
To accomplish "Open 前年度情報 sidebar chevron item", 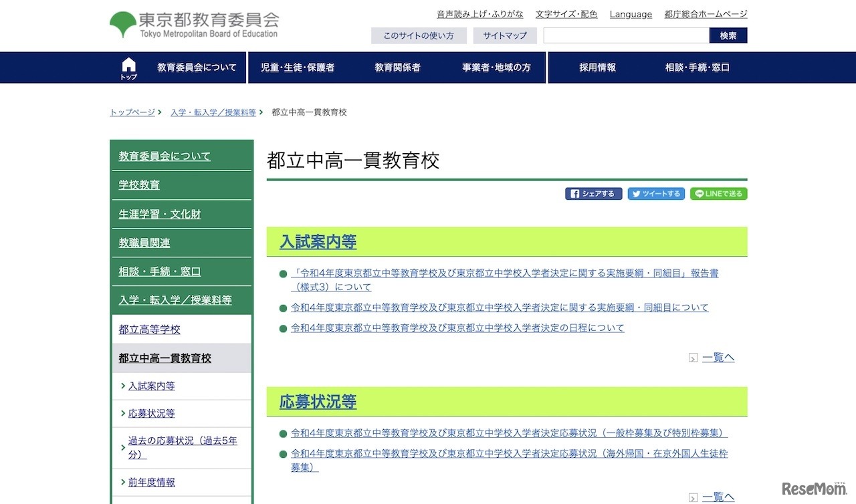I will (151, 482).
